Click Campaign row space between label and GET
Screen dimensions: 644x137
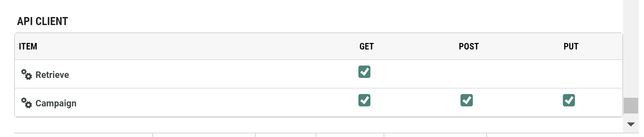[x=216, y=103]
